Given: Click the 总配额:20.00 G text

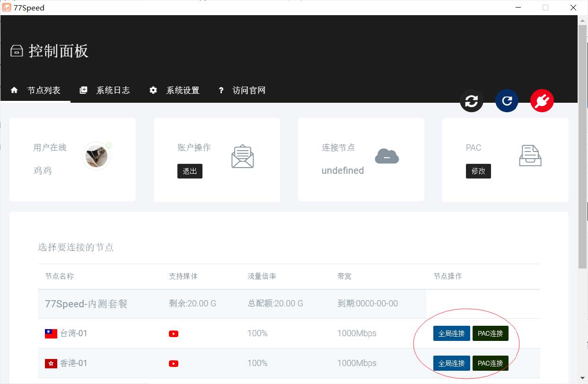Looking at the screenshot, I should coord(275,304).
